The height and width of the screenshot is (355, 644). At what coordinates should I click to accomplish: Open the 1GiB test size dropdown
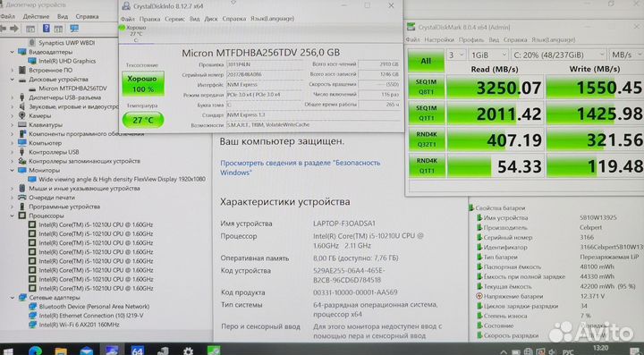[x=488, y=55]
